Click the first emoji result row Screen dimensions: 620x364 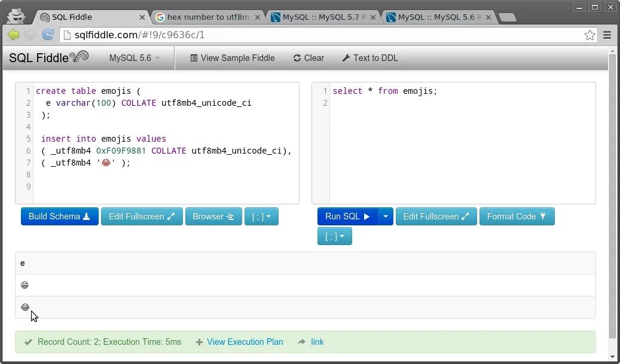pos(306,285)
